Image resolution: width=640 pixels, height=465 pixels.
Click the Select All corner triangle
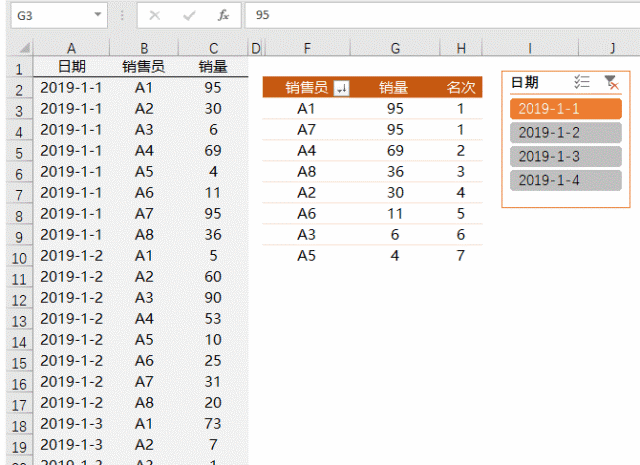(24, 48)
